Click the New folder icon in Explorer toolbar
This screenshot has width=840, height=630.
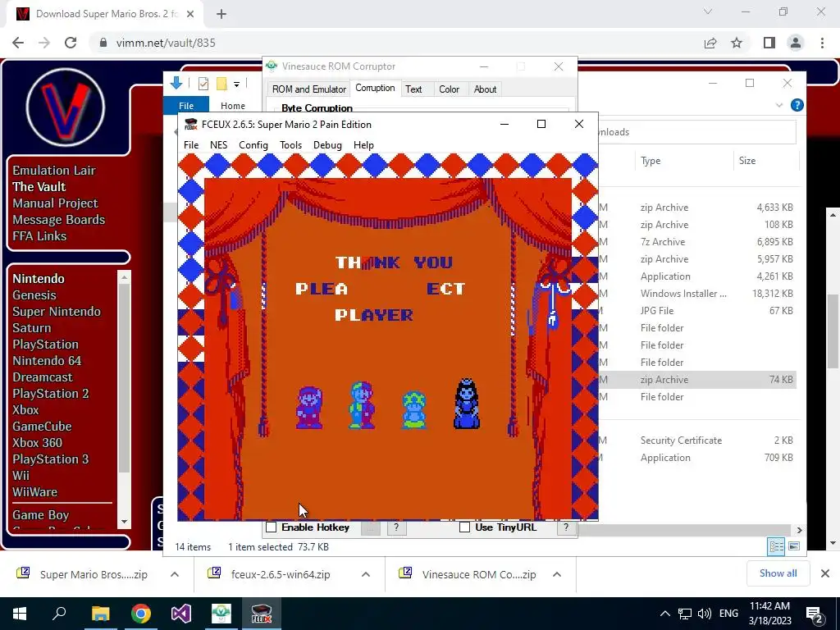pyautogui.click(x=221, y=84)
